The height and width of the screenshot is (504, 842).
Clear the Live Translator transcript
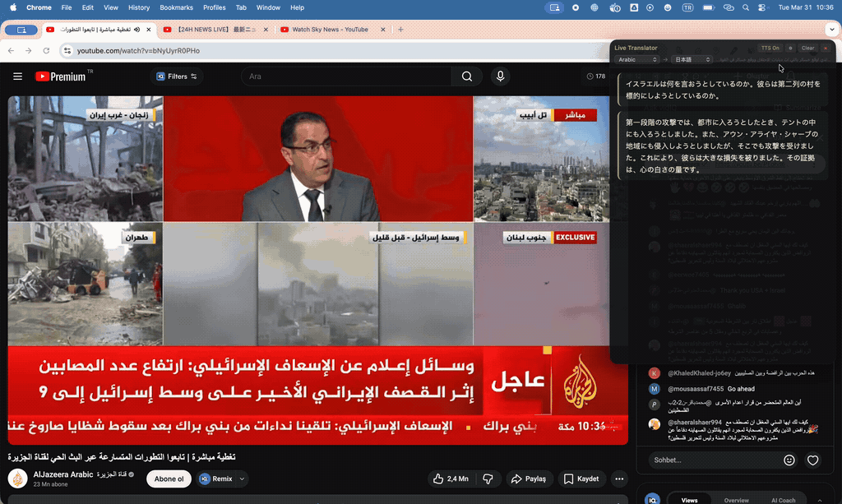tap(808, 48)
